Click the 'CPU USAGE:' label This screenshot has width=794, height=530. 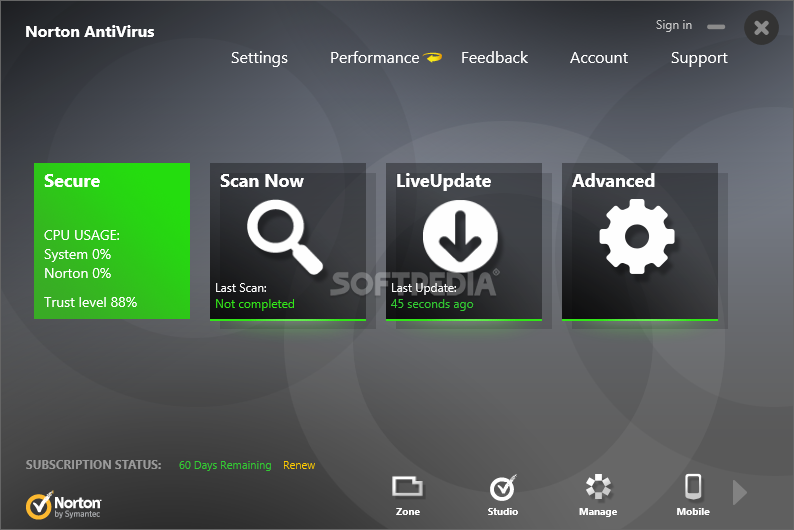pyautogui.click(x=82, y=235)
